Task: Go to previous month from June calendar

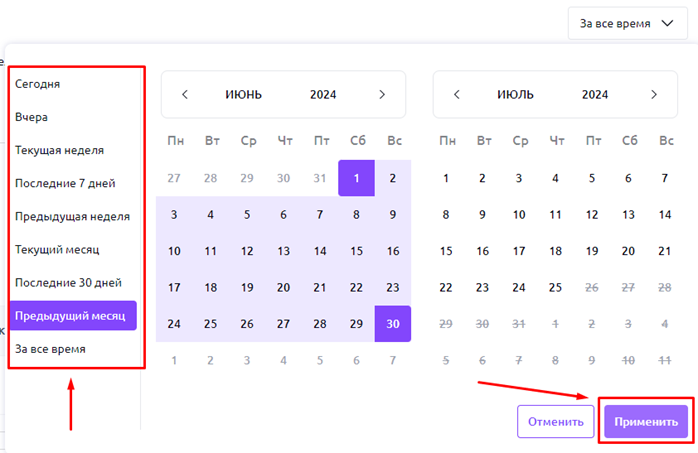Action: pos(185,95)
